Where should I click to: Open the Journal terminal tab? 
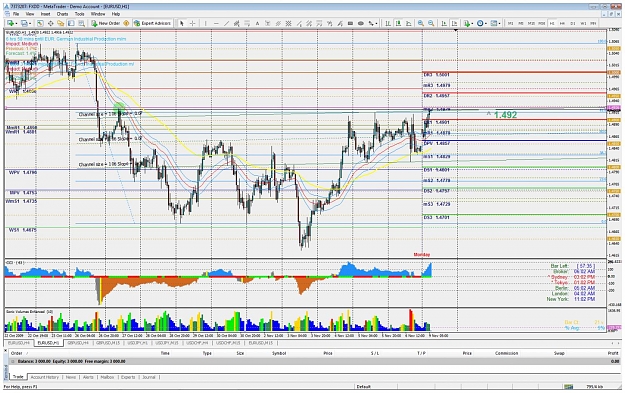coord(149,377)
